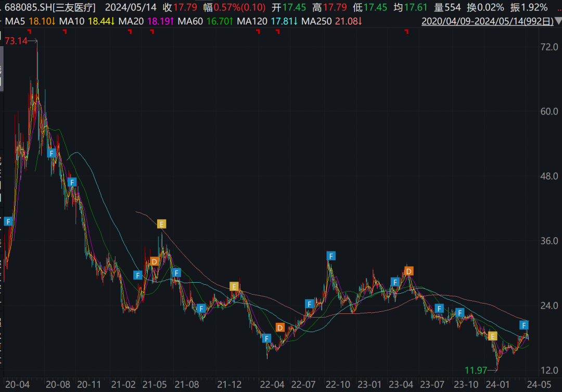Screen dimensions: 562x392
Task: Click the 60.0 price axis label
Action: tap(549, 111)
